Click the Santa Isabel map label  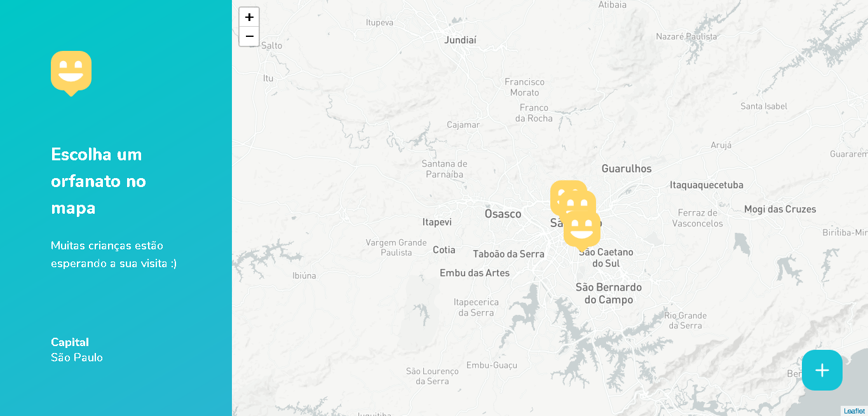pyautogui.click(x=764, y=106)
